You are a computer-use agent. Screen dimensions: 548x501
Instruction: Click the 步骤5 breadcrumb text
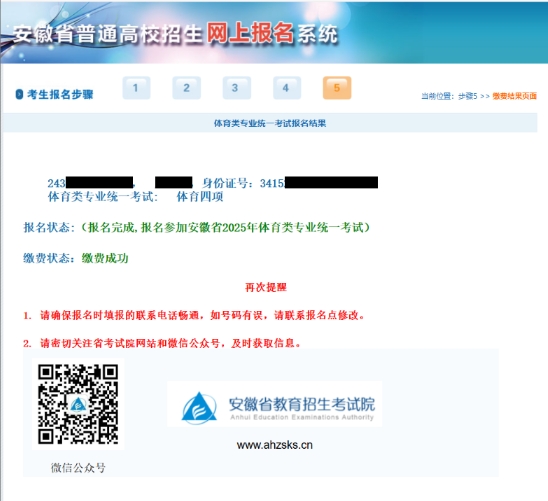click(468, 96)
